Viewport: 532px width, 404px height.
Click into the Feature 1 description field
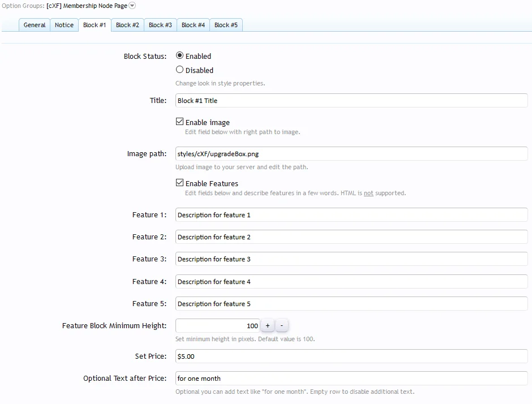tap(351, 215)
